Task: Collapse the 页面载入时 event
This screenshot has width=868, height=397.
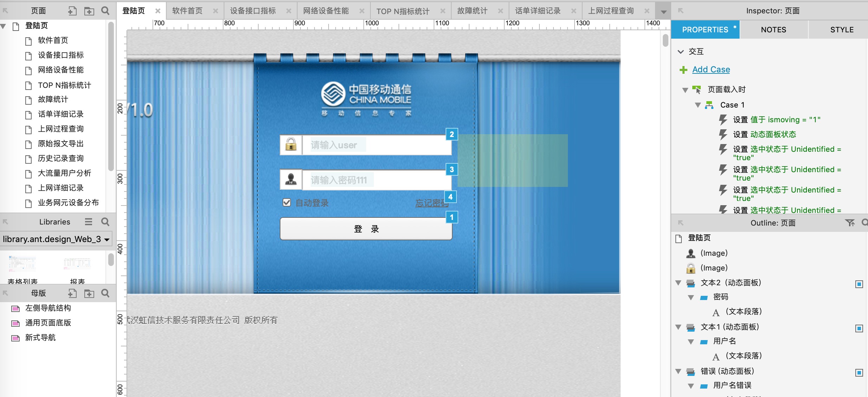Action: 685,90
